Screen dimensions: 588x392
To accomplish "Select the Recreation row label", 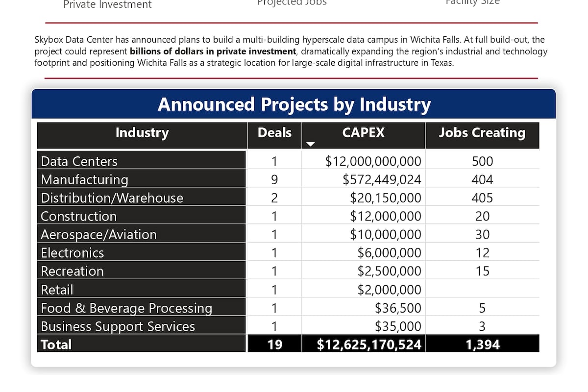I will point(72,271).
